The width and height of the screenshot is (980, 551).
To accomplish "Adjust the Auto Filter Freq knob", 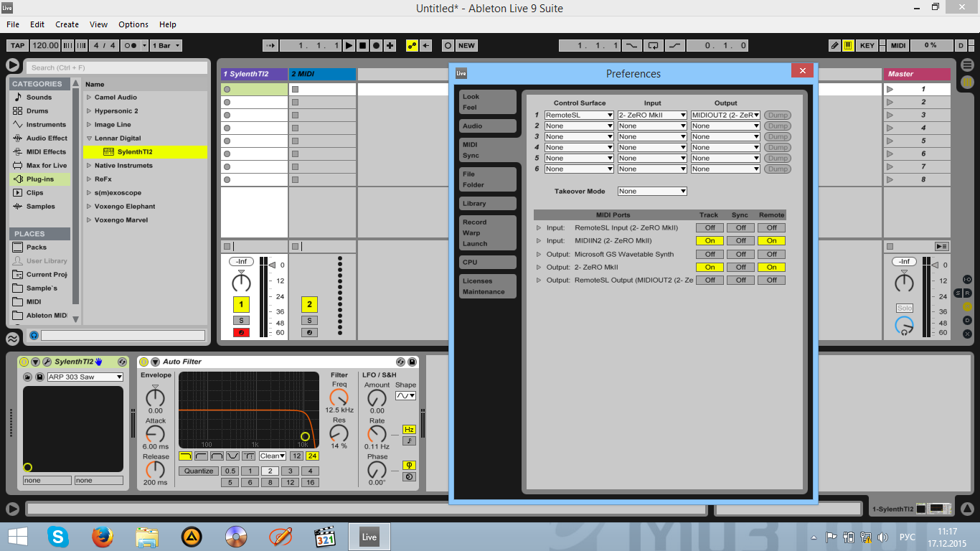I will pos(339,398).
